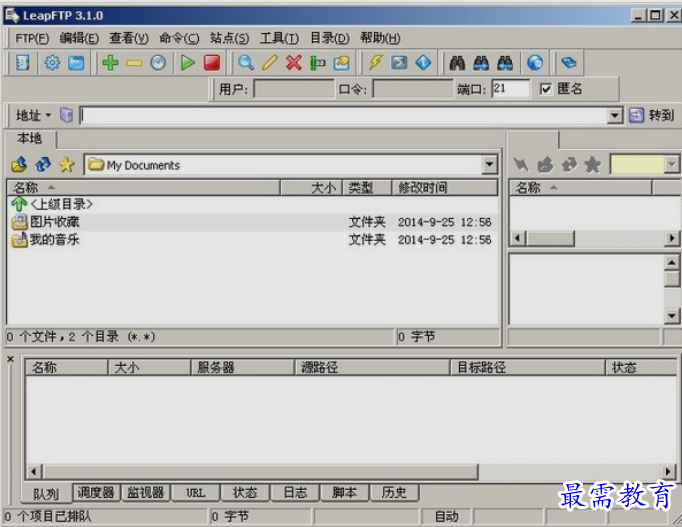Stop transfer with the red stop icon

tap(212, 63)
